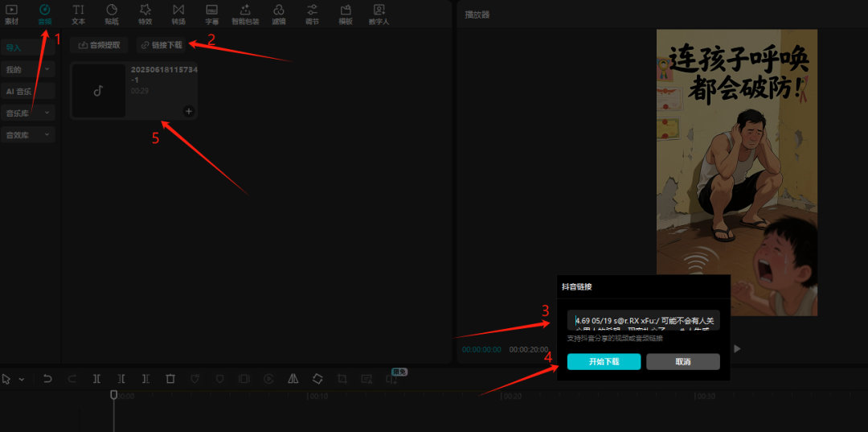
Task: Click the toolbar icon with the 限免 badge
Action: pos(392,378)
